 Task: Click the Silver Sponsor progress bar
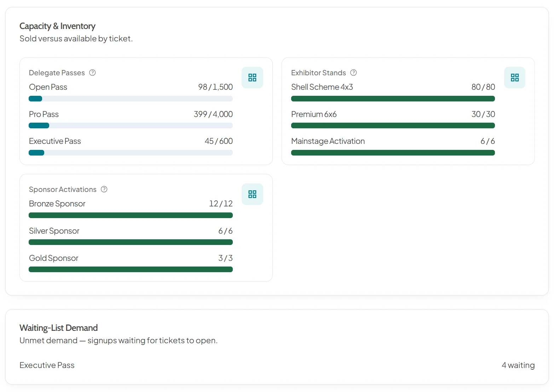coord(131,242)
